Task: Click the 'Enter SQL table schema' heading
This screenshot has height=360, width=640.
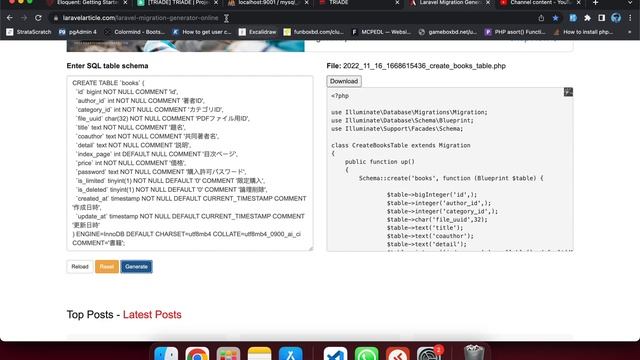Action: coord(107,66)
